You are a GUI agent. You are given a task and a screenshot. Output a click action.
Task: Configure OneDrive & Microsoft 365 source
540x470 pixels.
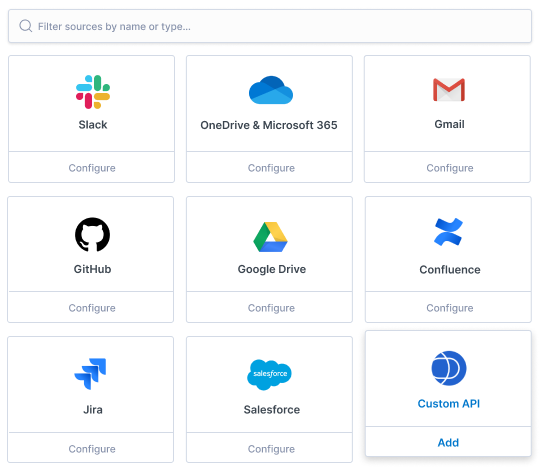pyautogui.click(x=271, y=168)
